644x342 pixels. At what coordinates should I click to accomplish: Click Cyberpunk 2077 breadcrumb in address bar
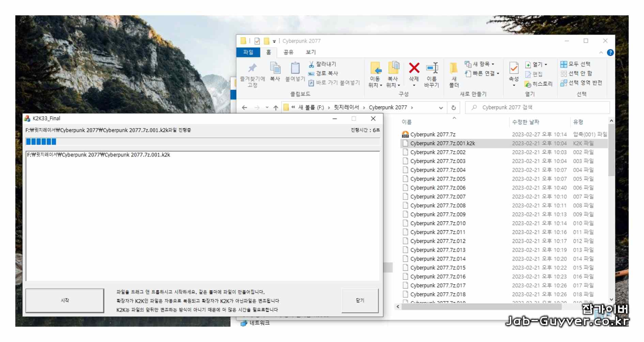click(x=388, y=107)
